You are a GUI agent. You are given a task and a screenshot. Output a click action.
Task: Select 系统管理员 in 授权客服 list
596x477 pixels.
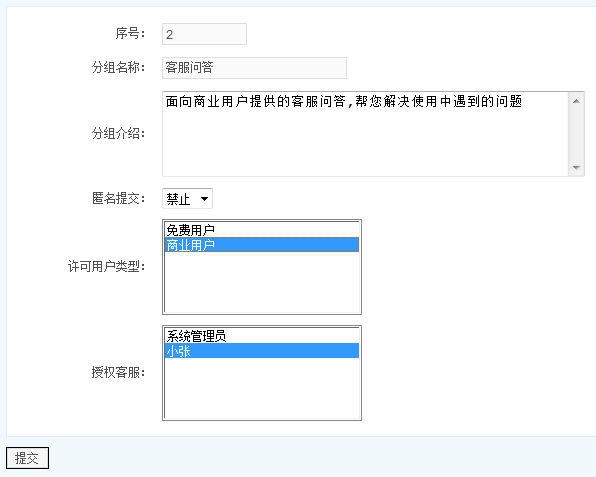click(x=262, y=336)
